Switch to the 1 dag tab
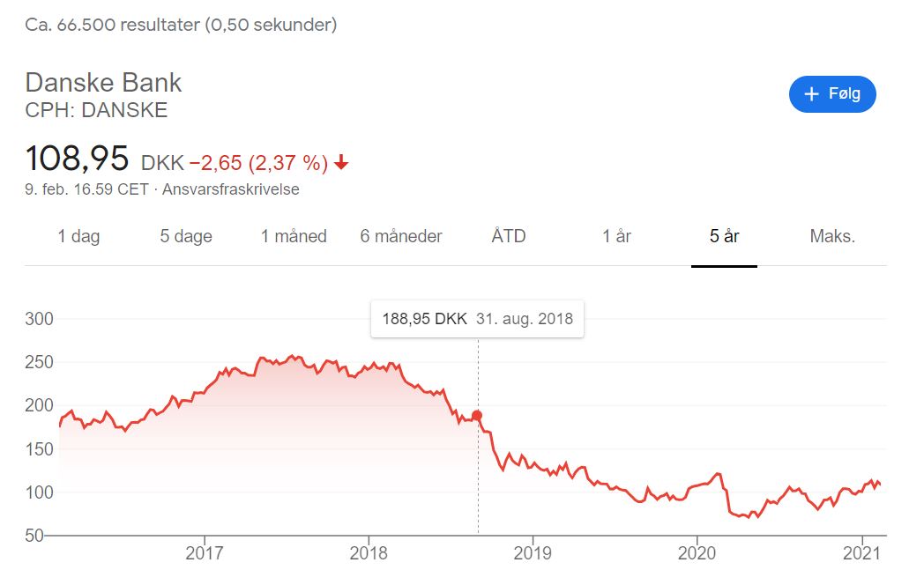Screen dimensions: 924x570 tap(78, 236)
